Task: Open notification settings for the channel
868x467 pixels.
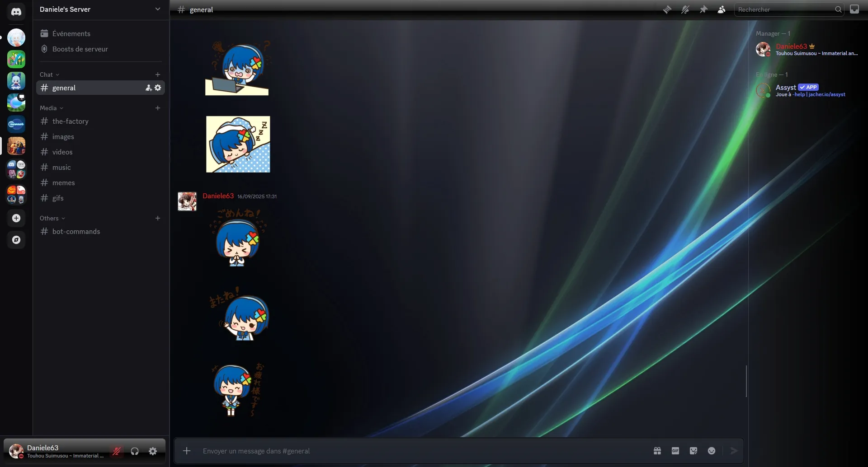Action: pos(685,9)
